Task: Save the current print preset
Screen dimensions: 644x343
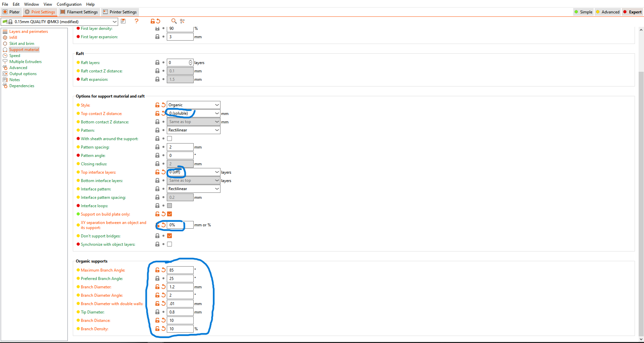Action: coord(123,21)
